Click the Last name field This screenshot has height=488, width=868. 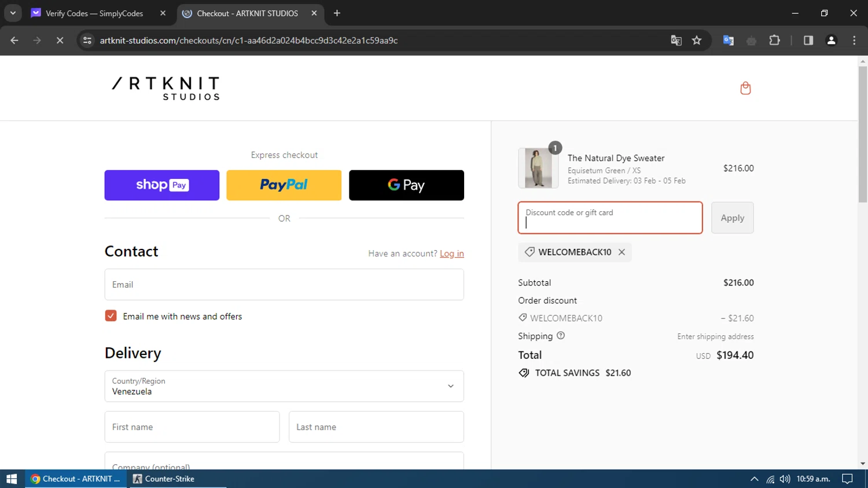pyautogui.click(x=376, y=427)
